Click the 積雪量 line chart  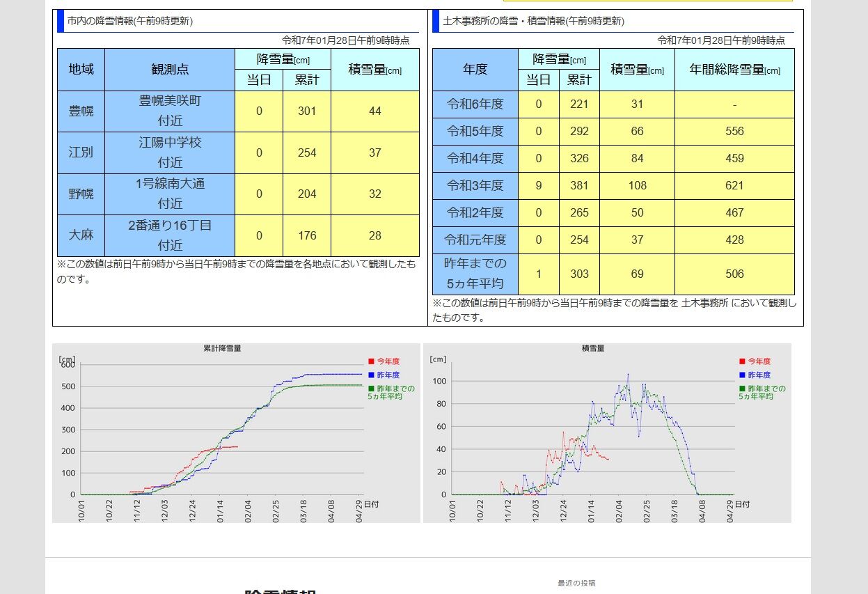[x=607, y=432]
